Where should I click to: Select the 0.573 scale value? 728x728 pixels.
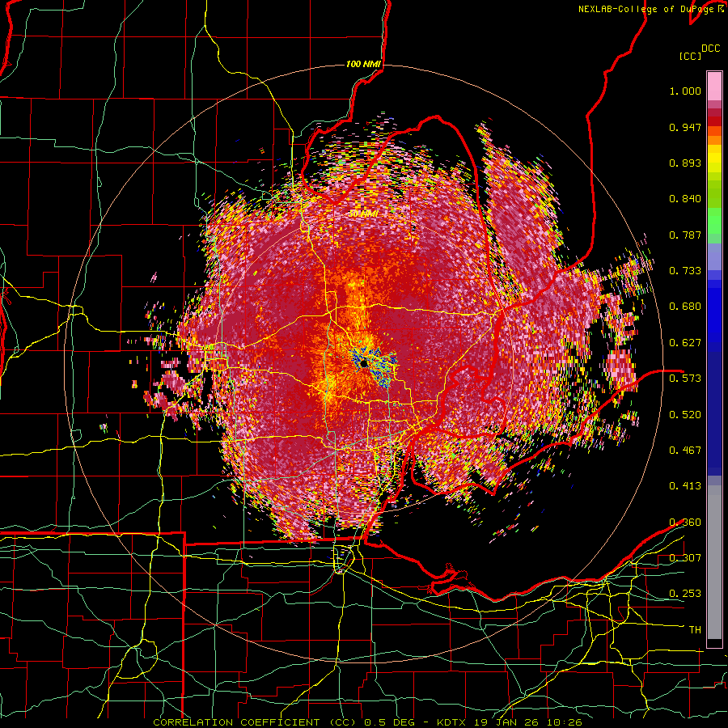coord(685,378)
